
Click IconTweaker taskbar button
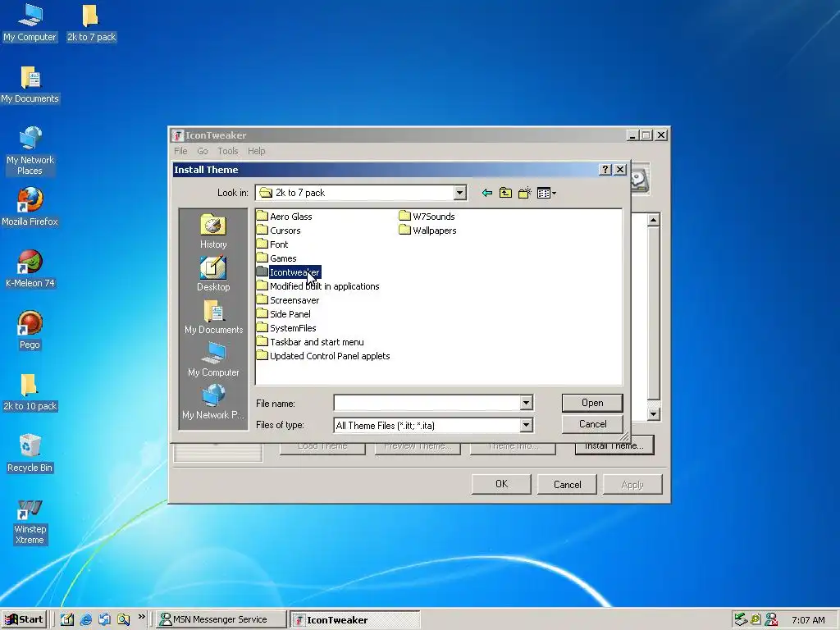354,619
